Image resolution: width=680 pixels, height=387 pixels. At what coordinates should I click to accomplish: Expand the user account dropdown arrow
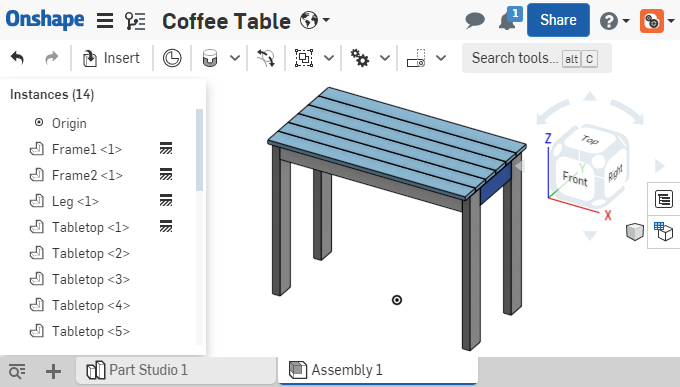[671, 20]
